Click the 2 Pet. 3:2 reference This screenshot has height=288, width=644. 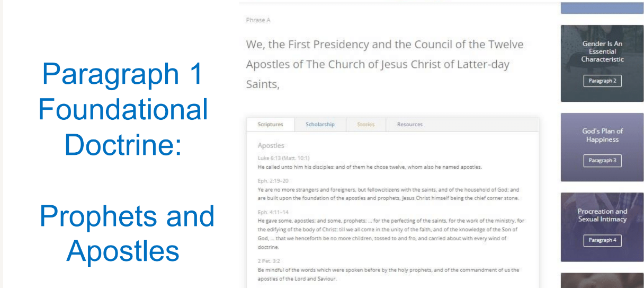click(269, 261)
